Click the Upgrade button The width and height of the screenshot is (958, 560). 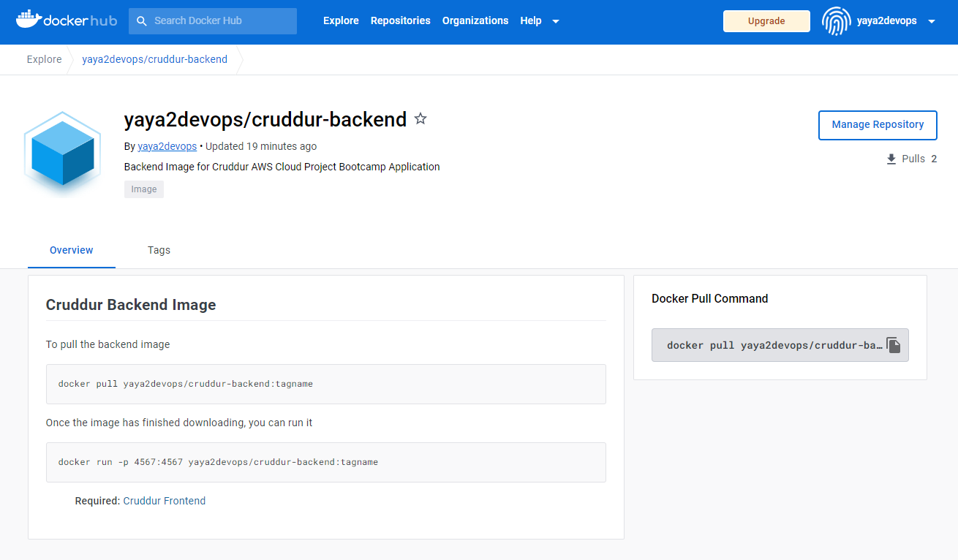pos(766,21)
